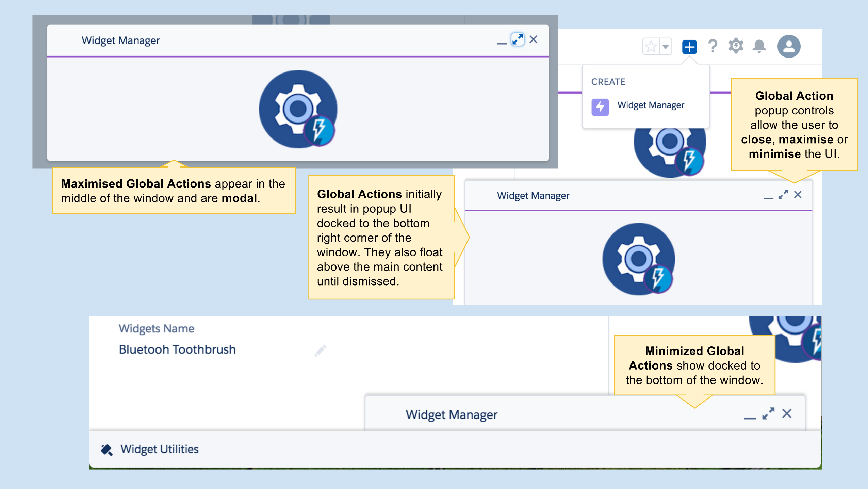Viewport: 868px width, 489px height.
Task: Minimise the docked Widget Manager popup
Action: pos(768,197)
